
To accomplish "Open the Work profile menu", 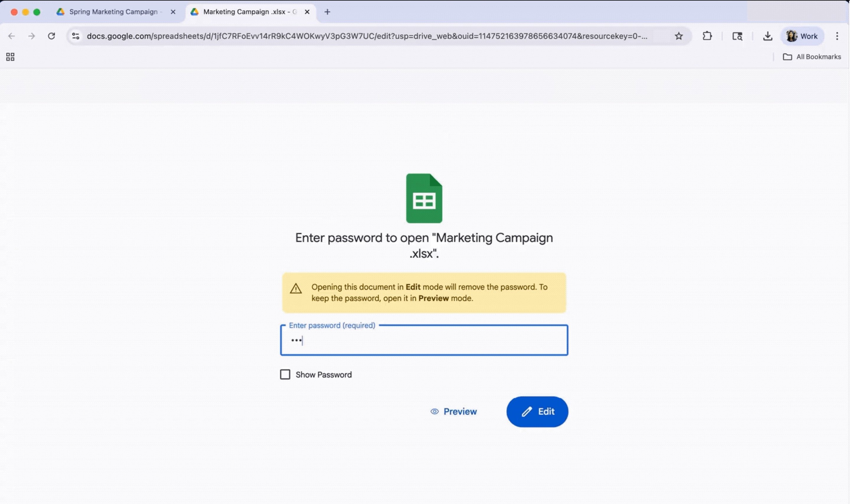I will 802,36.
